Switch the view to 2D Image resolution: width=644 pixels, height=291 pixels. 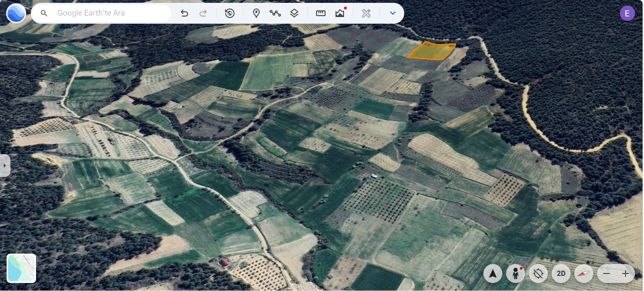coord(561,273)
